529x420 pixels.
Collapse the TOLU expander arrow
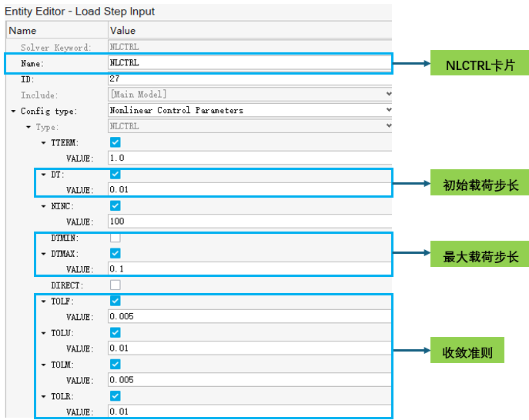click(x=44, y=333)
